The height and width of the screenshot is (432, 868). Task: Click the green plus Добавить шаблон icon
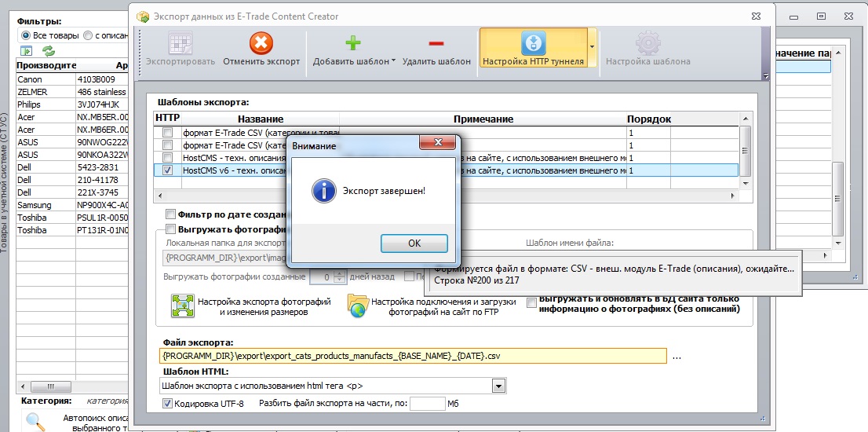[354, 43]
